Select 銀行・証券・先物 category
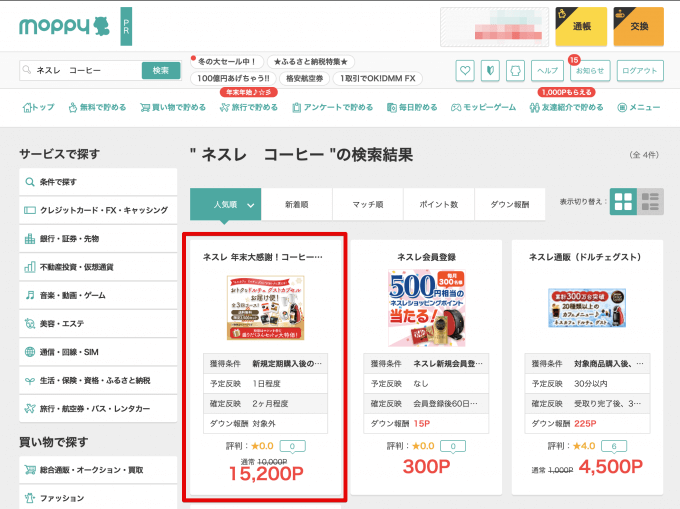 [98, 238]
